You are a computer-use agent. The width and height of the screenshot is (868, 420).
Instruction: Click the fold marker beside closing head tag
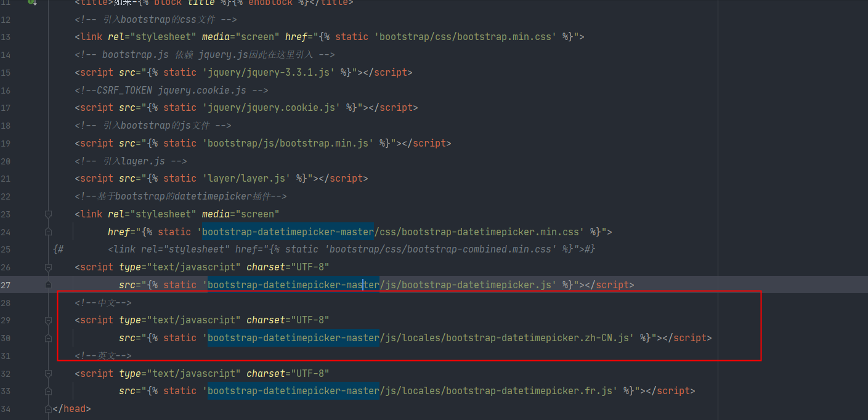point(48,409)
